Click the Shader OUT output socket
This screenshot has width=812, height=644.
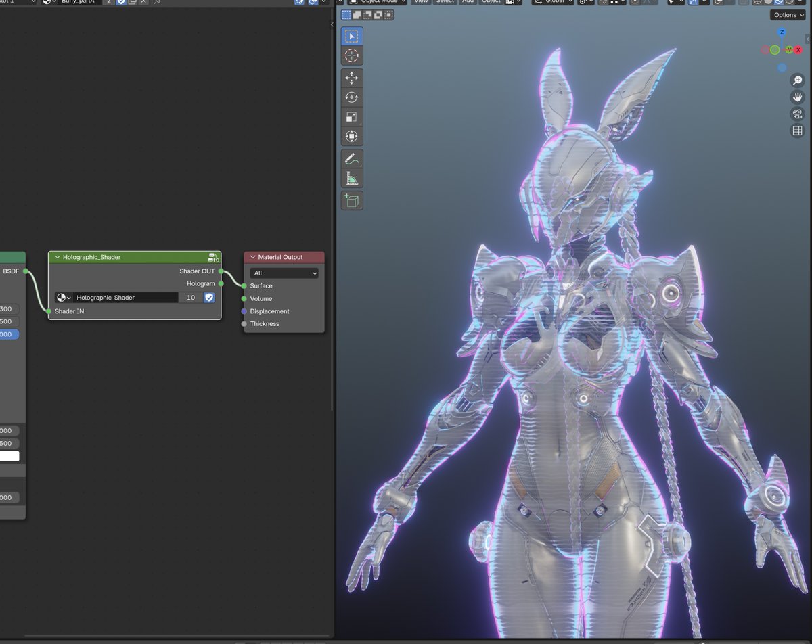(x=221, y=271)
